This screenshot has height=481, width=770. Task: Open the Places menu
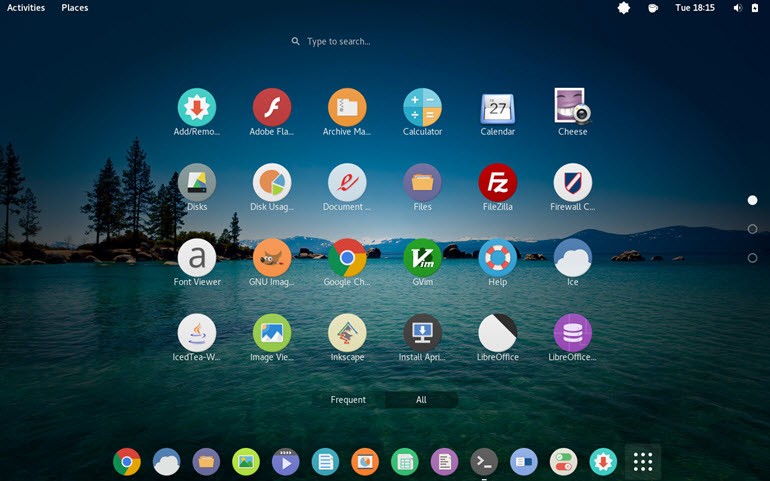(x=75, y=7)
